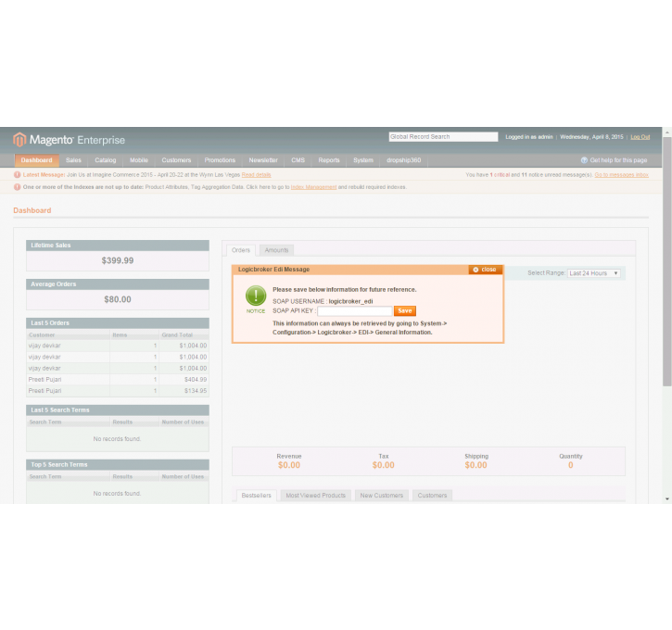Open the System menu
This screenshot has width=672, height=630.
pos(363,160)
